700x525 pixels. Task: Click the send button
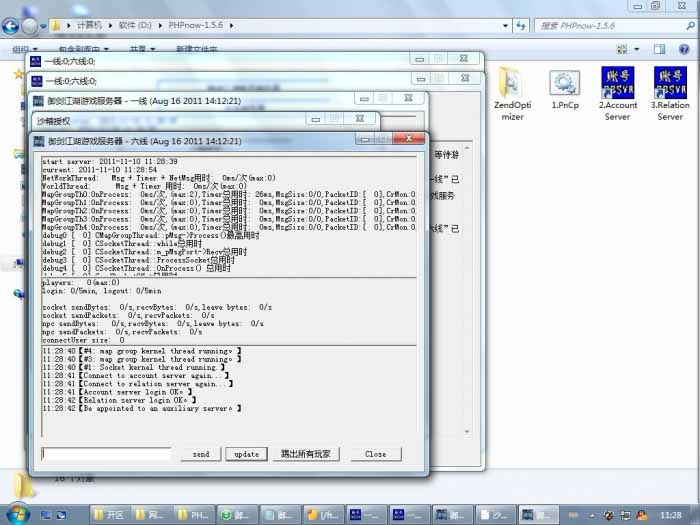[x=201, y=454]
